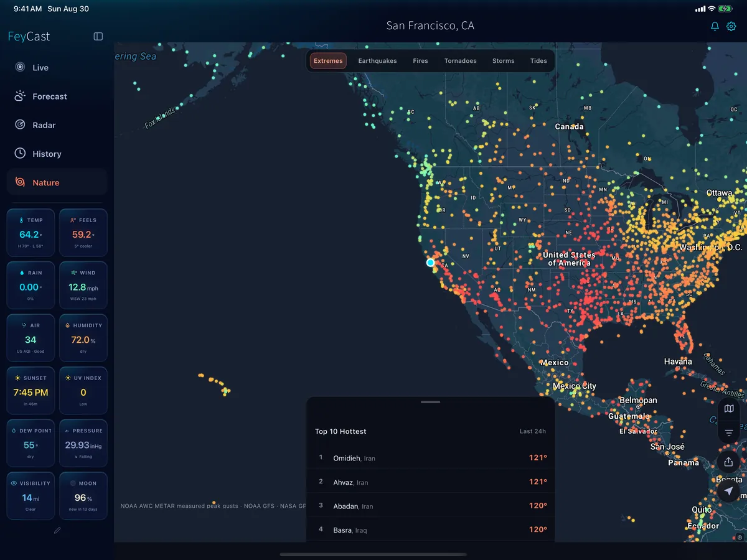Click the Canada map label
Screen dimensions: 747x560
coord(570,126)
